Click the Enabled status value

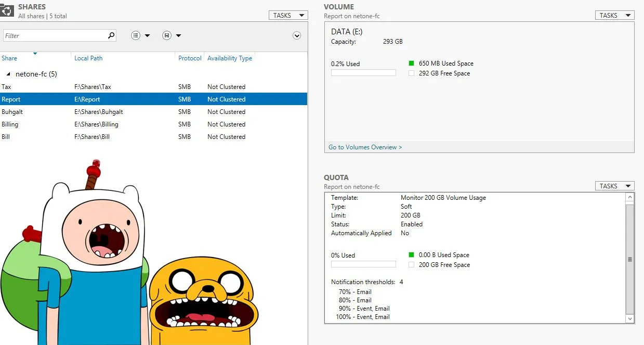[412, 224]
